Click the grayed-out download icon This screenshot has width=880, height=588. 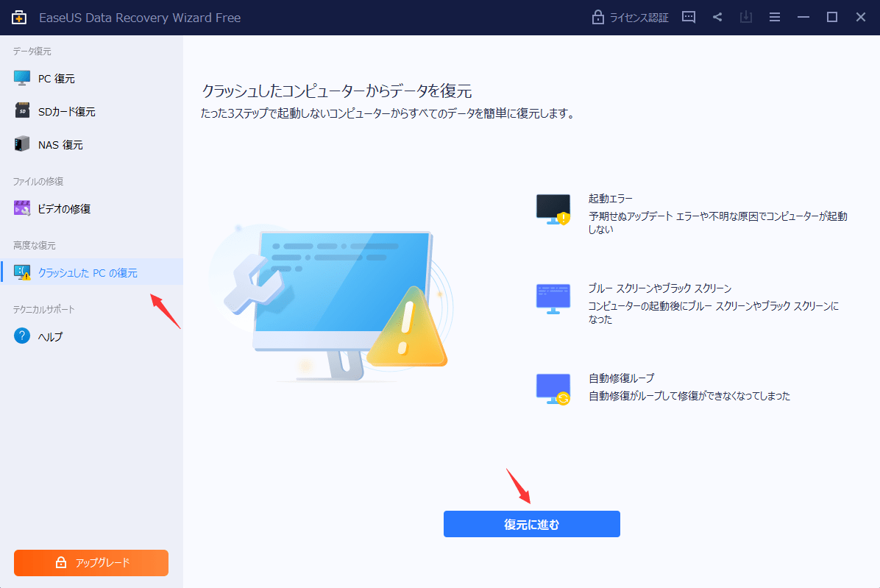click(x=746, y=17)
